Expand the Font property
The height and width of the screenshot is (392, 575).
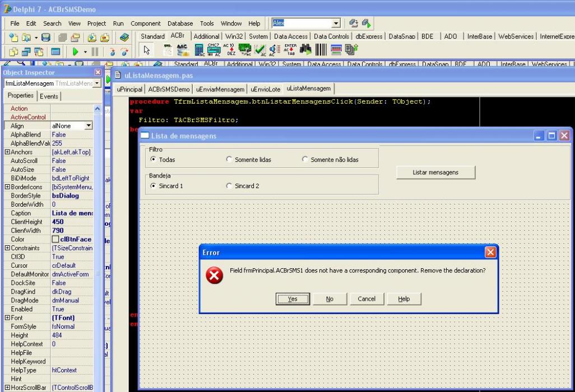(x=7, y=318)
